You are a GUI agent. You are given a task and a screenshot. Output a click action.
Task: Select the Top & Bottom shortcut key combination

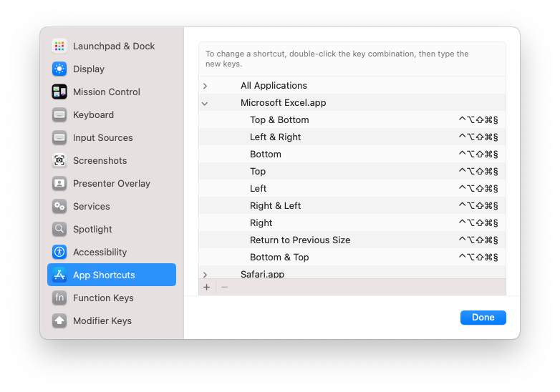[478, 120]
